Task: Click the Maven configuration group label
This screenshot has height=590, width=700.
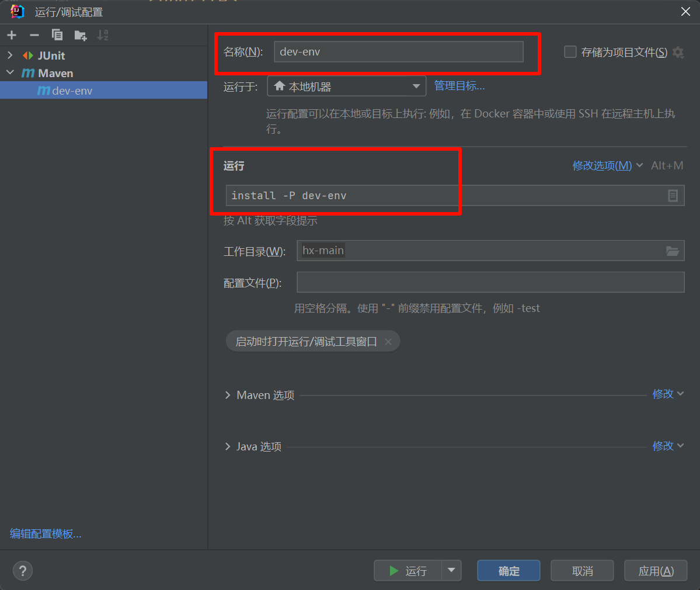Action: pyautogui.click(x=56, y=73)
